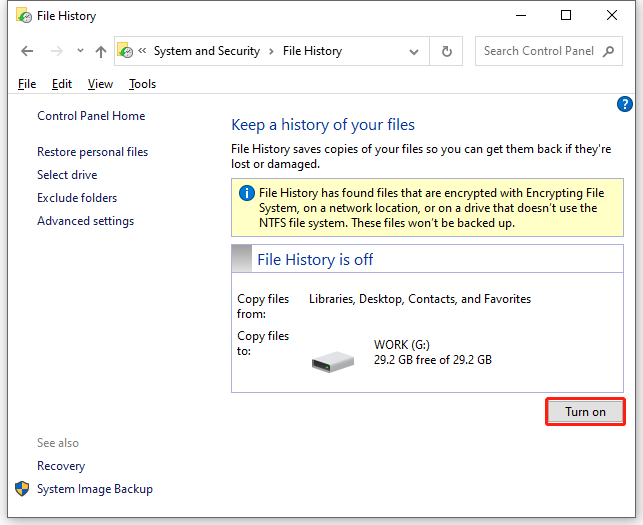Open the Tools menu
The image size is (643, 525).
point(142,84)
